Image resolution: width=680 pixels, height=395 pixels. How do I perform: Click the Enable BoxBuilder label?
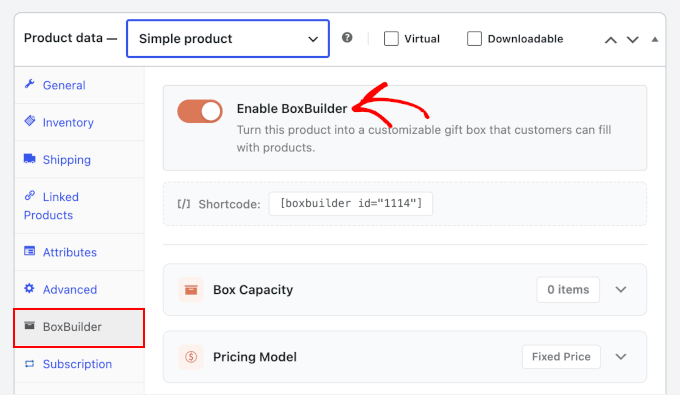pyautogui.click(x=292, y=108)
